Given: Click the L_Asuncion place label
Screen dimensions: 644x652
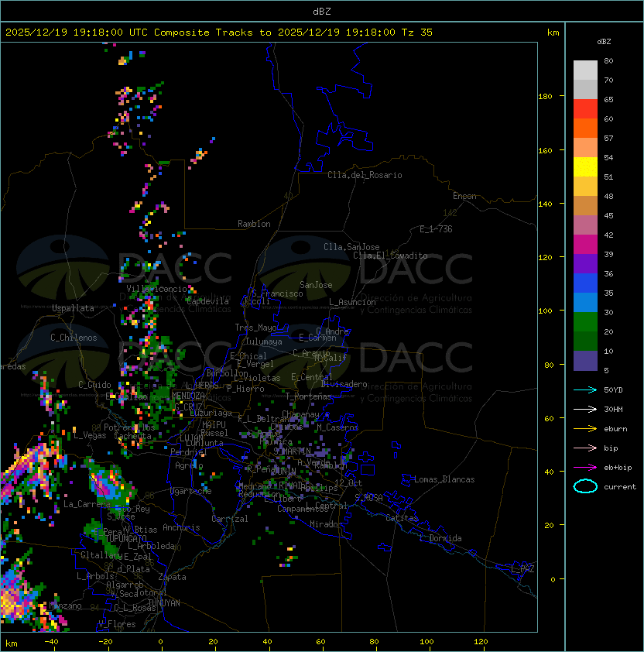Looking at the screenshot, I should [x=352, y=302].
